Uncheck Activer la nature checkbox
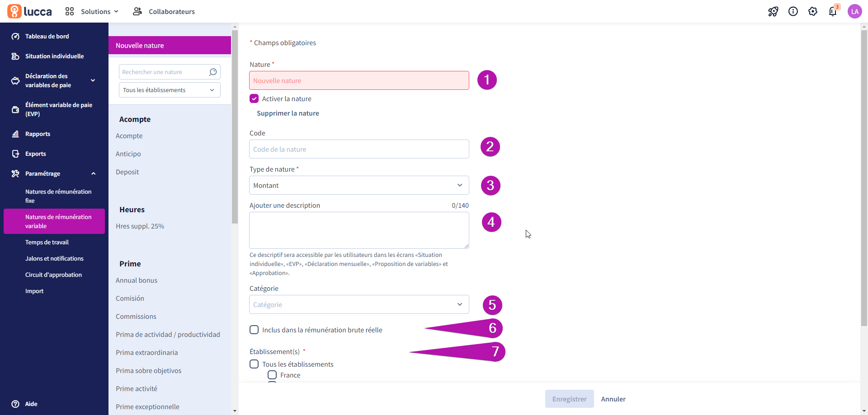The height and width of the screenshot is (415, 868). (254, 99)
